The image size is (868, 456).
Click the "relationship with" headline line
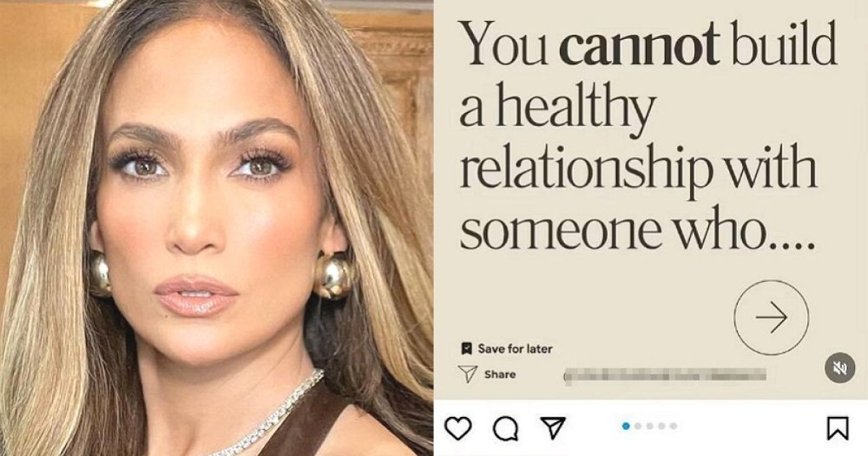coord(639,172)
